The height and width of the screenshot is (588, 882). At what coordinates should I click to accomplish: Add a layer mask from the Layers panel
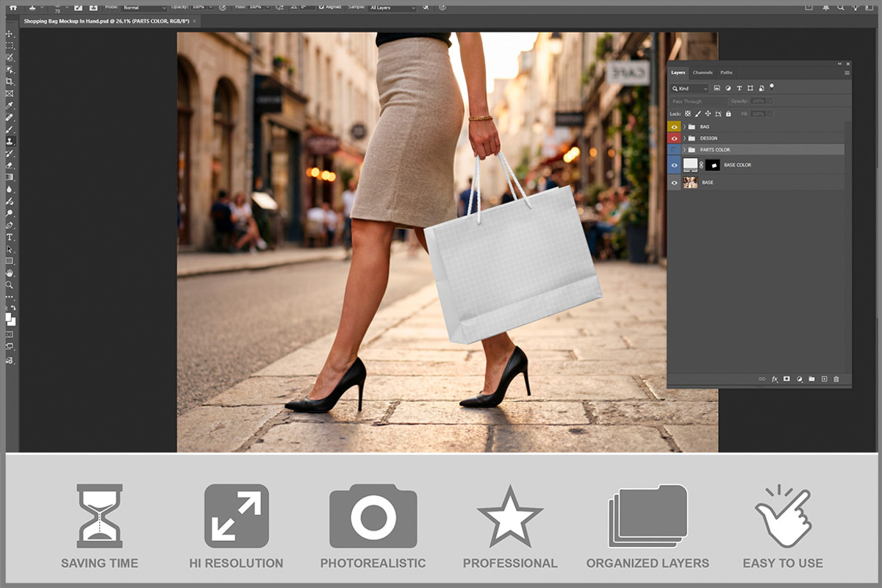click(786, 379)
